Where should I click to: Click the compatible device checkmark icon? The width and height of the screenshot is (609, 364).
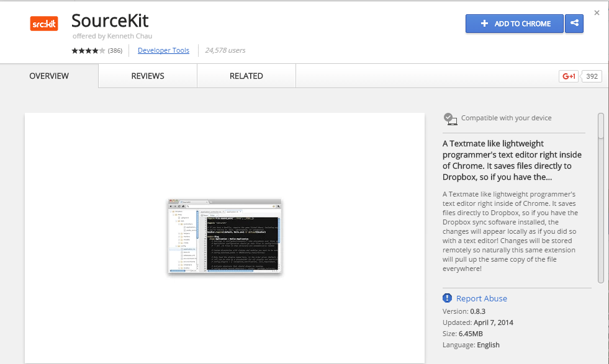450,118
